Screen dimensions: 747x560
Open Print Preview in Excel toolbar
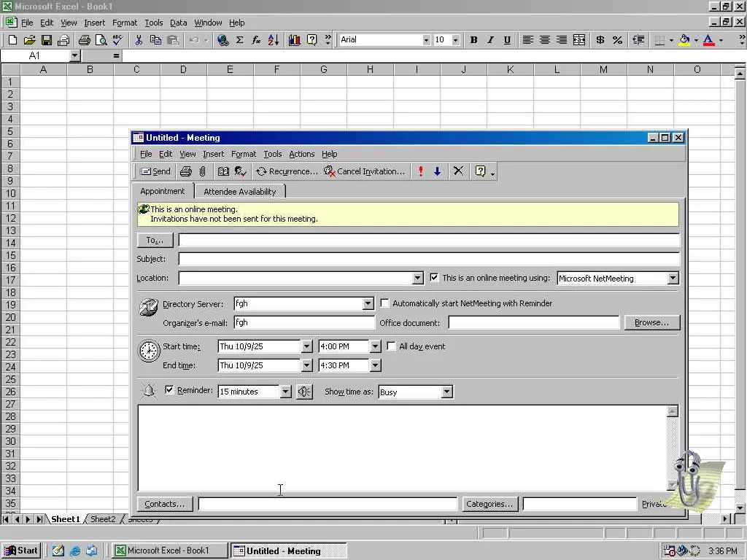point(101,40)
